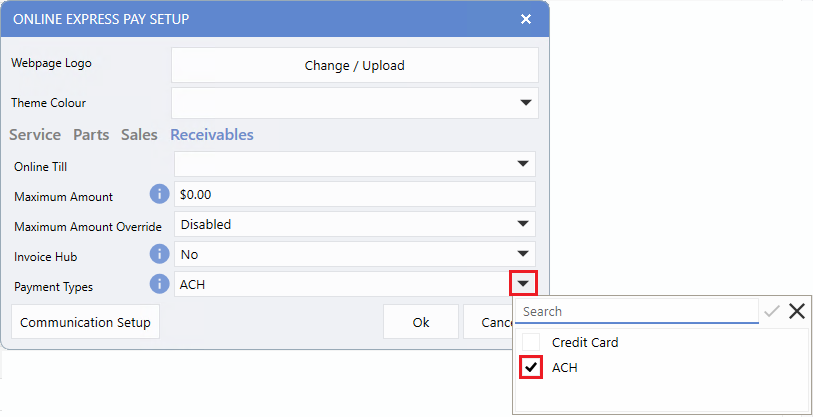Collapse the Payment Types dropdown arrow

(x=524, y=284)
